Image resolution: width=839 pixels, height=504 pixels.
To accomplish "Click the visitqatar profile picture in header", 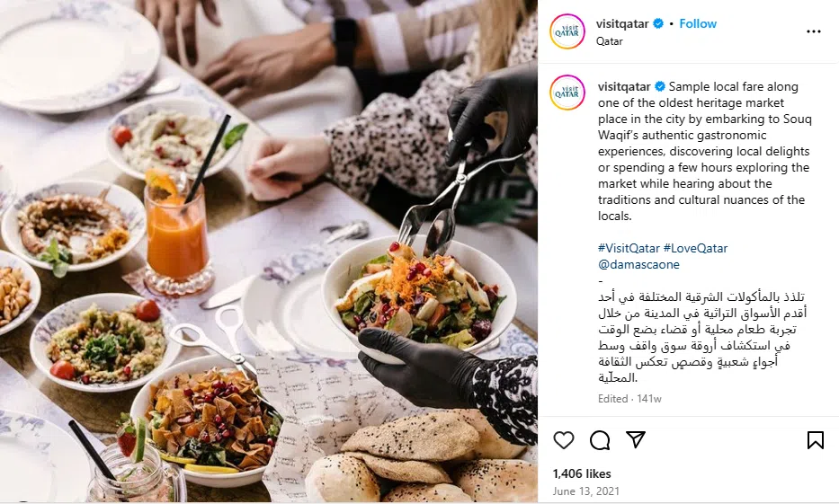I will coord(567,31).
